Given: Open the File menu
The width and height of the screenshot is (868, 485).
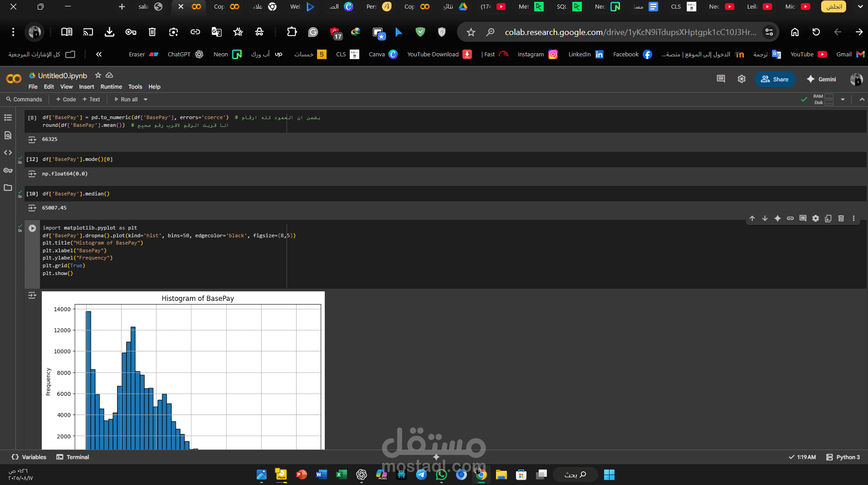Looking at the screenshot, I should pos(33,87).
